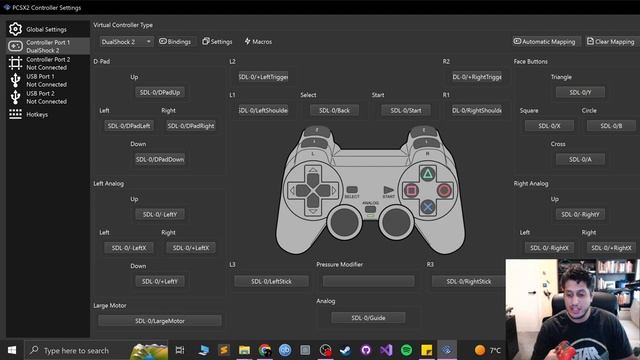Rebind R3 SDL-0/RightStick binding

[469, 281]
